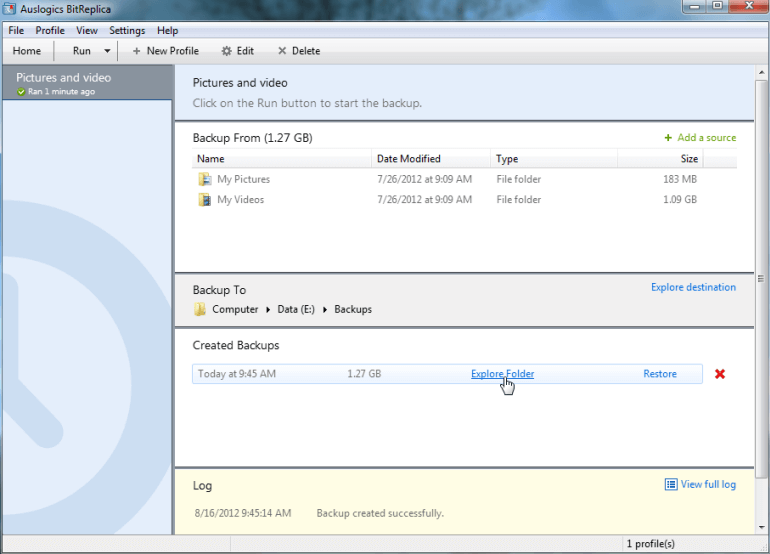Open the Settings menu

pos(127,30)
